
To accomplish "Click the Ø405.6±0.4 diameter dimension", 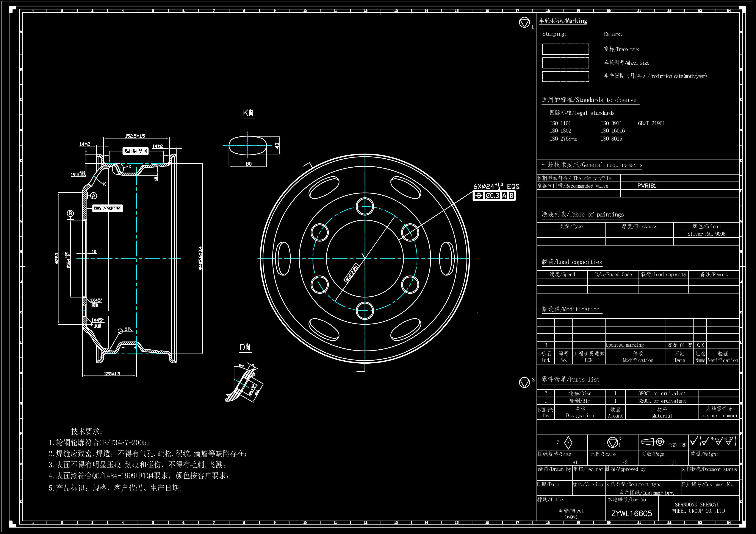I will (200, 258).
